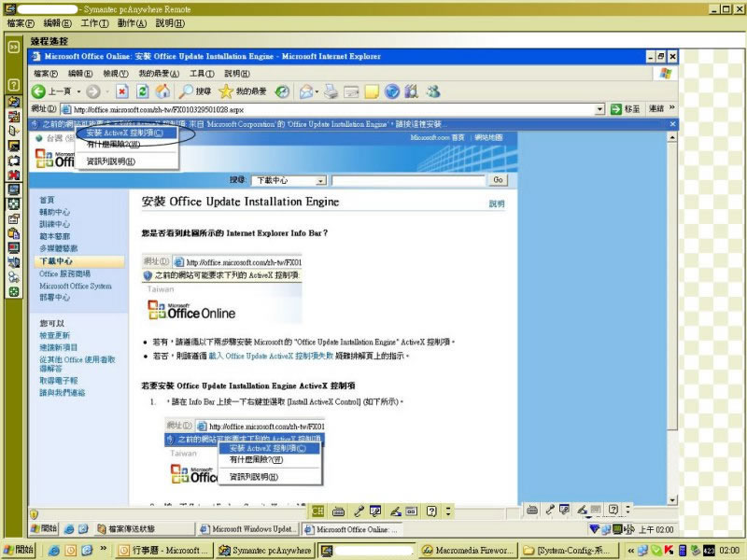Open pcAnywhere 編輯 menu

click(x=58, y=22)
